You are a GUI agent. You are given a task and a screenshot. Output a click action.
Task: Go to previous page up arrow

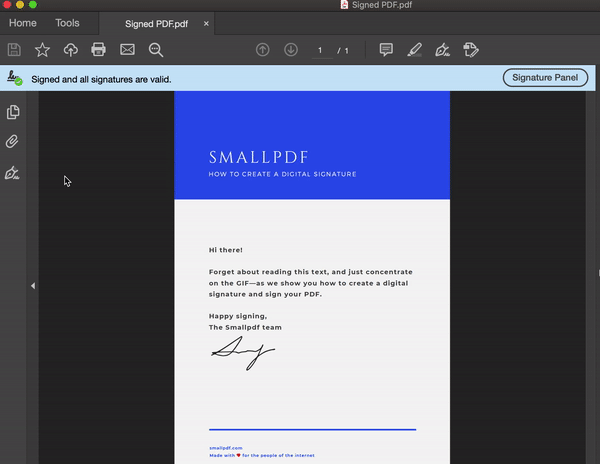pyautogui.click(x=262, y=50)
